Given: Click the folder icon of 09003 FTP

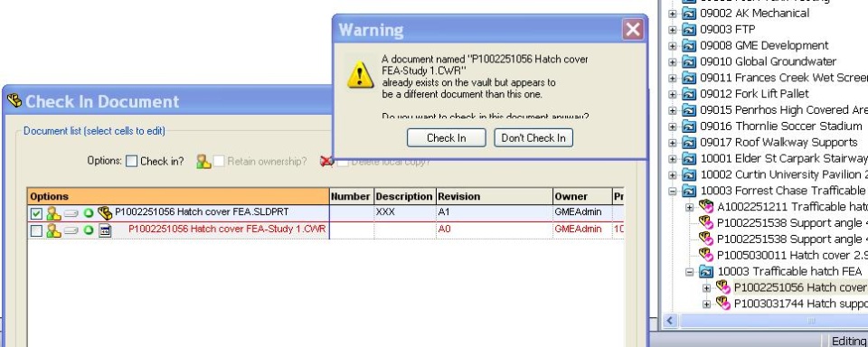Looking at the screenshot, I should (x=689, y=29).
